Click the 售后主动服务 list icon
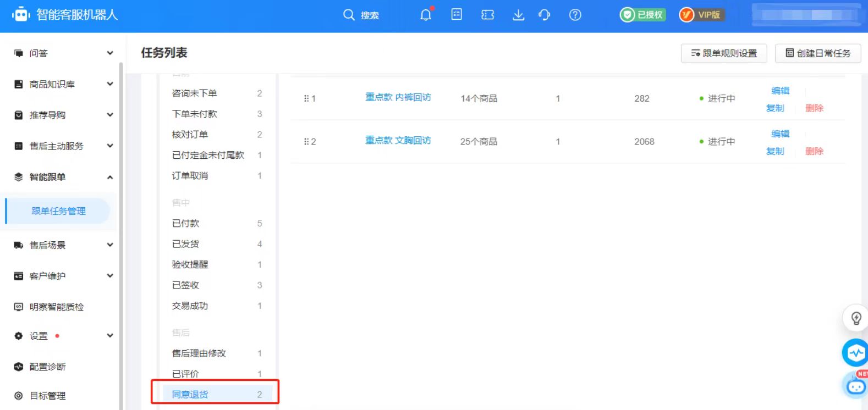This screenshot has height=410, width=868. 19,146
